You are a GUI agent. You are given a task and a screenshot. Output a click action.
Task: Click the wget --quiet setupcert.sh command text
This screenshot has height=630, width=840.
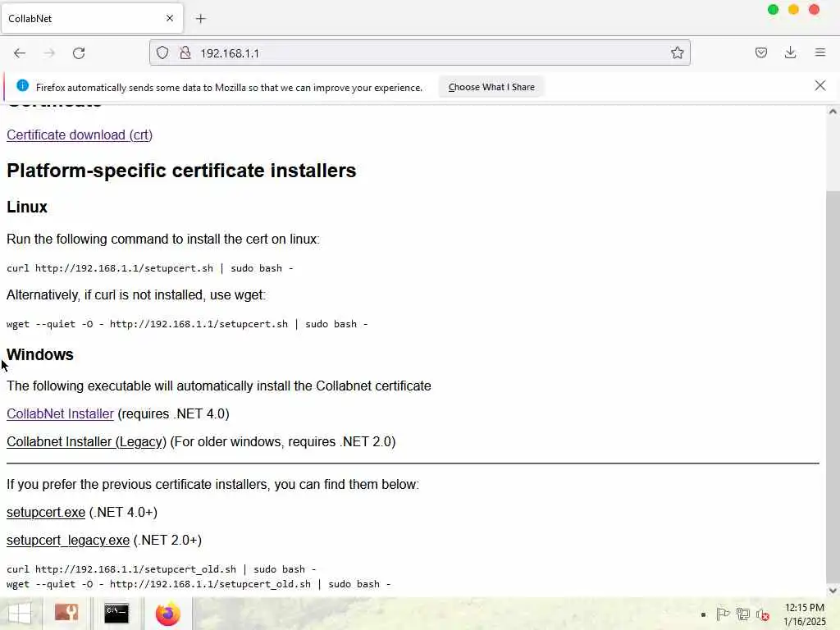coord(188,324)
